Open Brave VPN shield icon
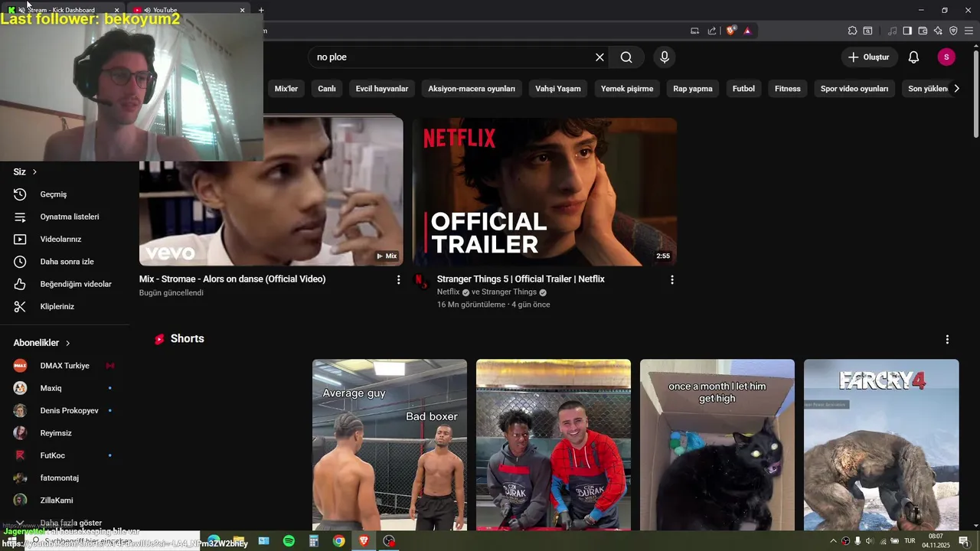 [x=953, y=31]
